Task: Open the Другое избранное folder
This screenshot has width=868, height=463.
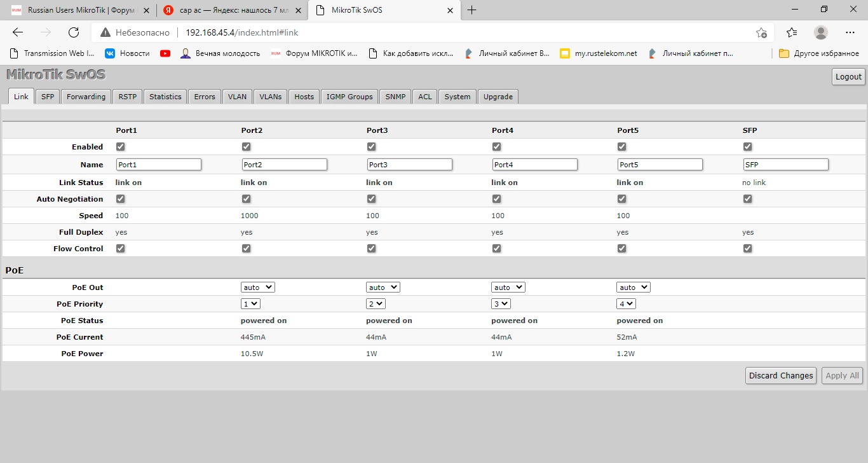Action: point(819,53)
